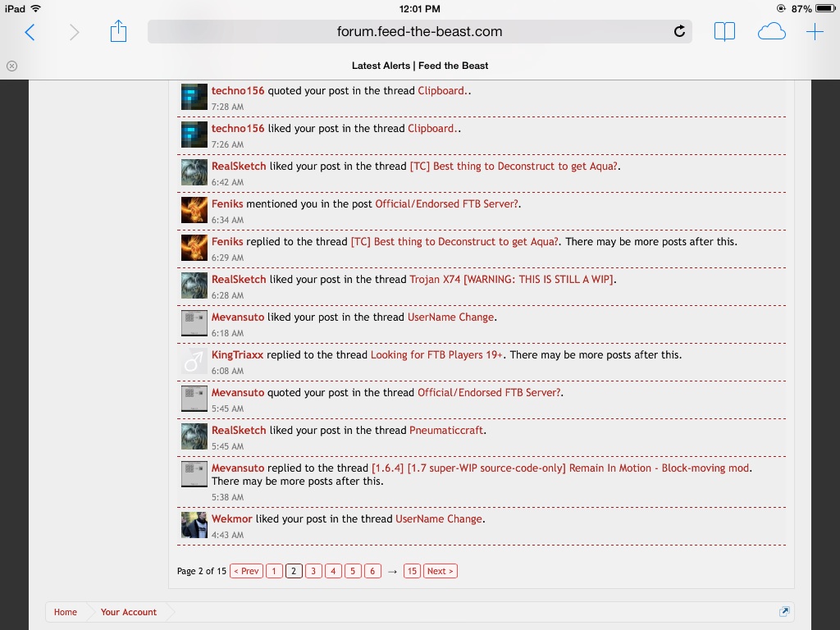Image resolution: width=840 pixels, height=630 pixels.
Task: Select the Your Account breadcrumb
Action: coord(129,612)
